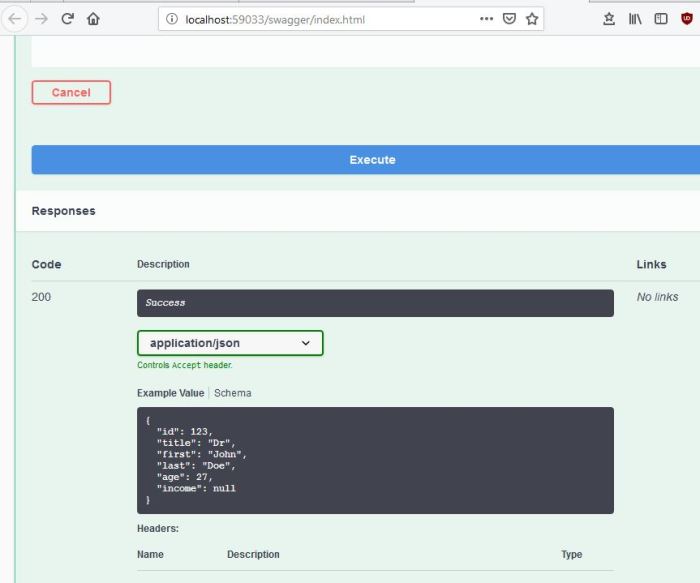Bookmark this page with the star icon
700x583 pixels.
point(532,19)
